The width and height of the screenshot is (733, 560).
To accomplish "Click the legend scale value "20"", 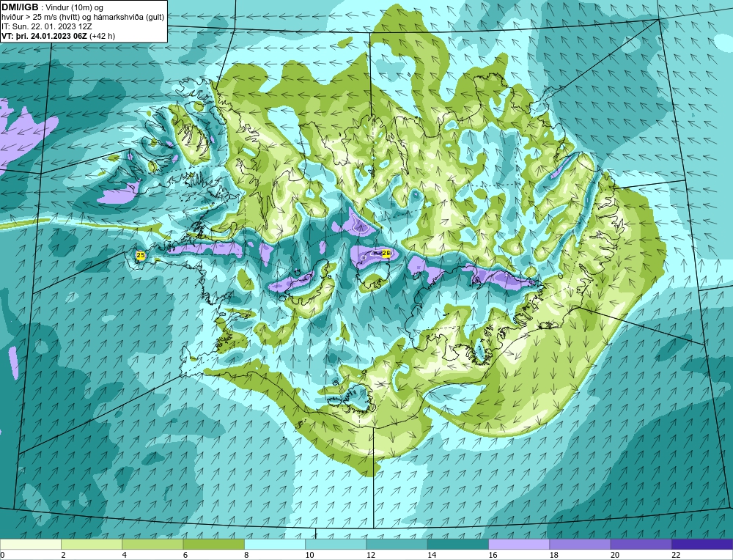I will click(615, 555).
